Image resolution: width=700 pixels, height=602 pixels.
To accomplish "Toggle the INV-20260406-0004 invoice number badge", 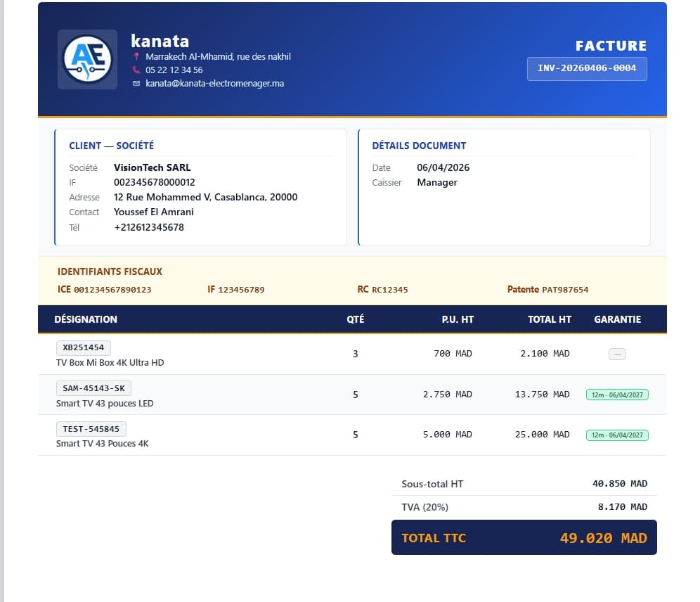I will 587,69.
